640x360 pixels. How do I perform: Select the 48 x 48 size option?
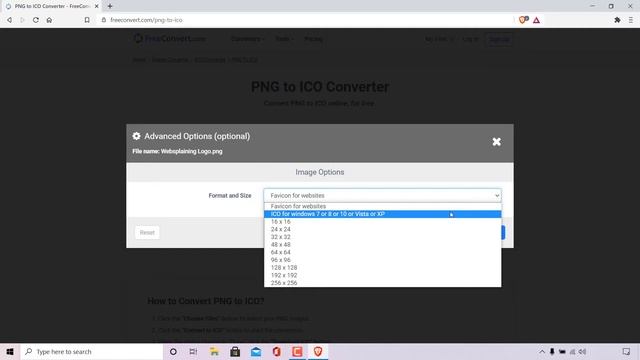click(x=382, y=244)
